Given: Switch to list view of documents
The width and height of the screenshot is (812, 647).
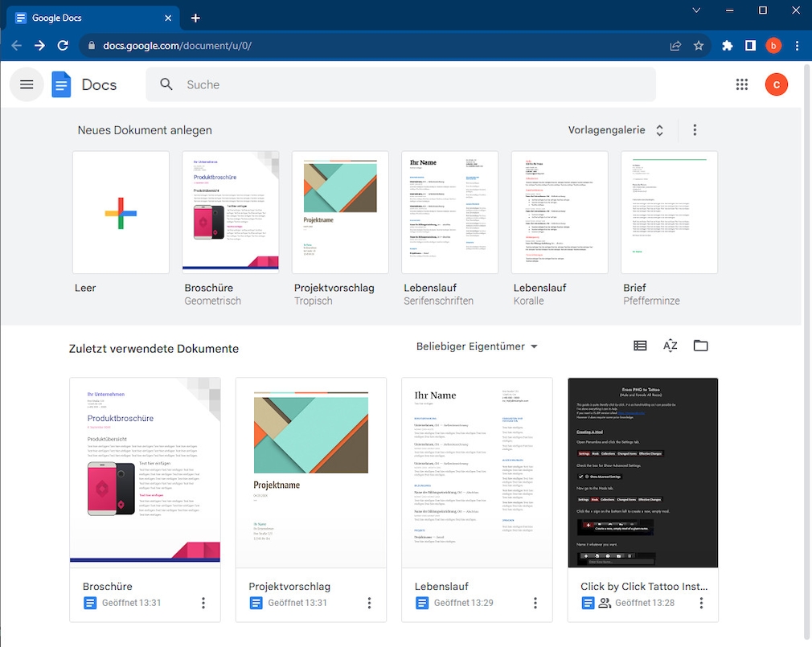Looking at the screenshot, I should click(640, 346).
